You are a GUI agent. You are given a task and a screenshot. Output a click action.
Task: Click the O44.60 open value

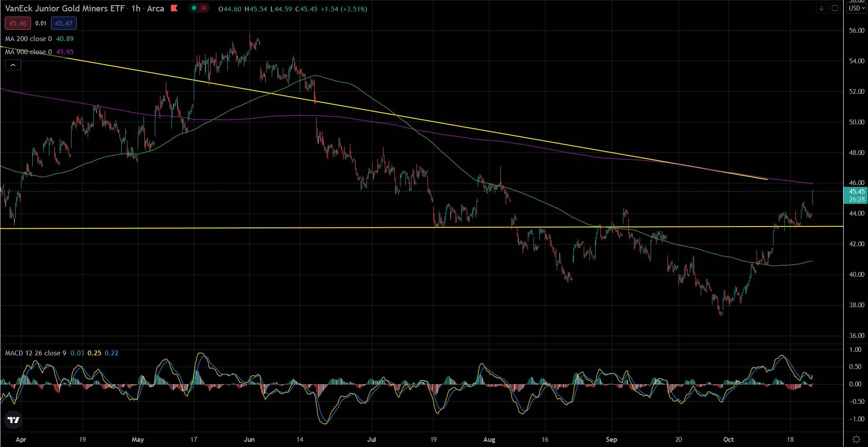230,9
